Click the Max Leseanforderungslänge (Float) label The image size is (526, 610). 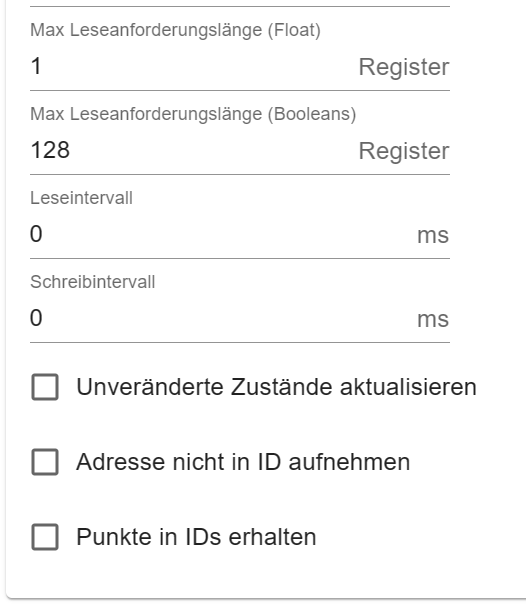[x=175, y=30]
